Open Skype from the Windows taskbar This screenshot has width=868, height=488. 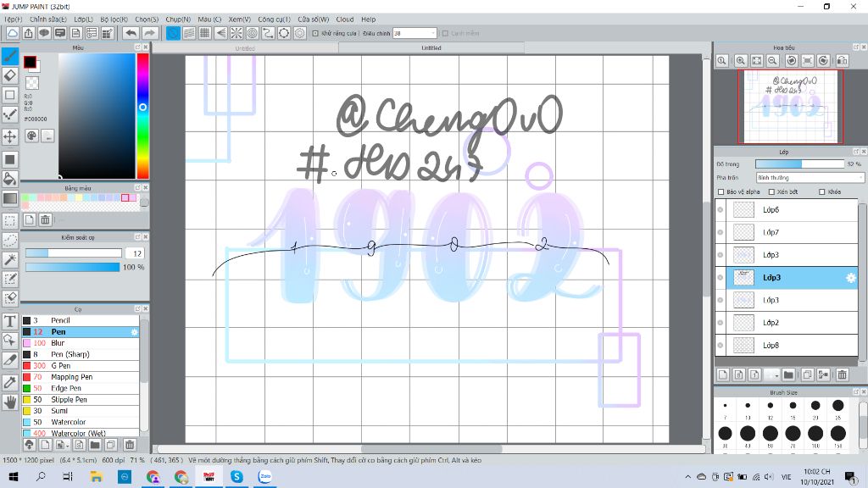[237, 476]
